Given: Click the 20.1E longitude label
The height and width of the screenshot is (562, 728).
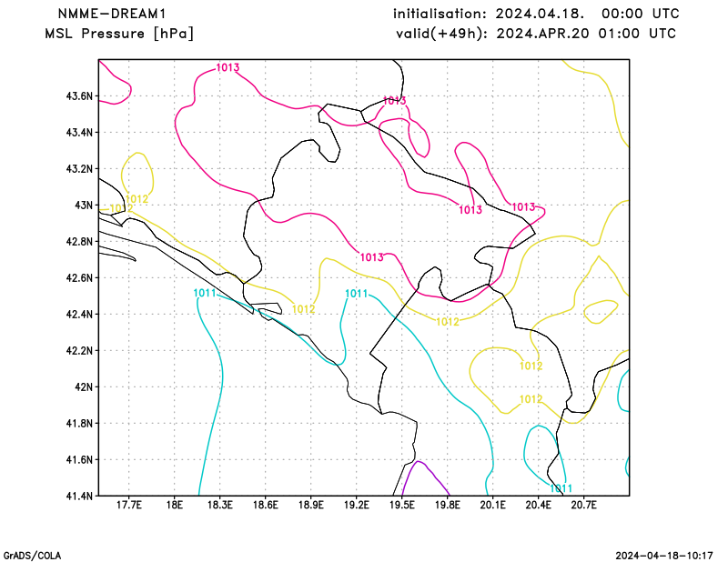Looking at the screenshot, I should tap(493, 505).
